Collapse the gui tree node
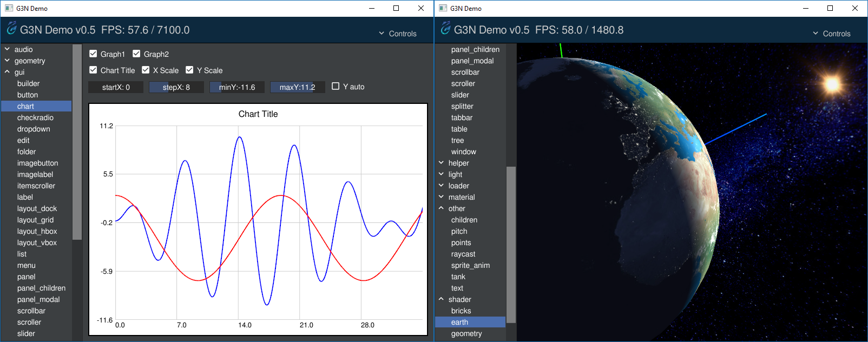868x342 pixels. coord(7,72)
